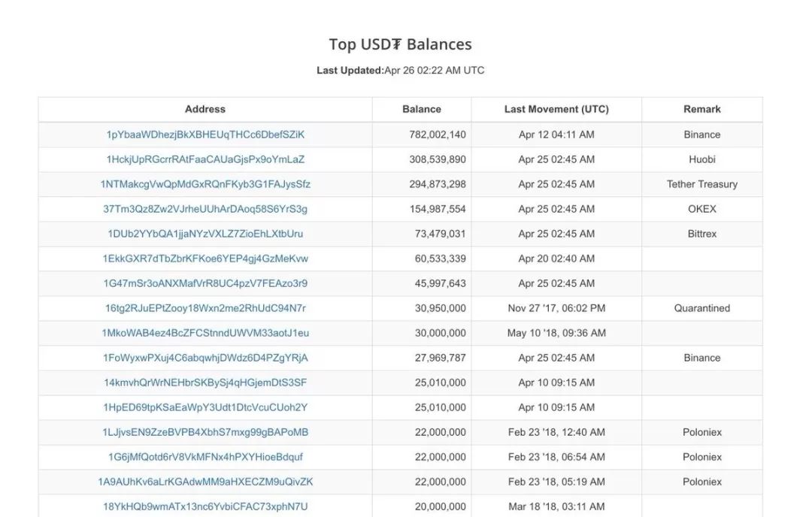812x517 pixels.
Task: Click the Remark column header
Action: (x=701, y=109)
